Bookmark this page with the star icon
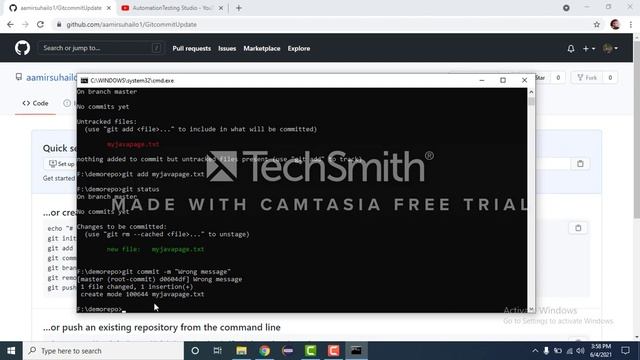 597,24
